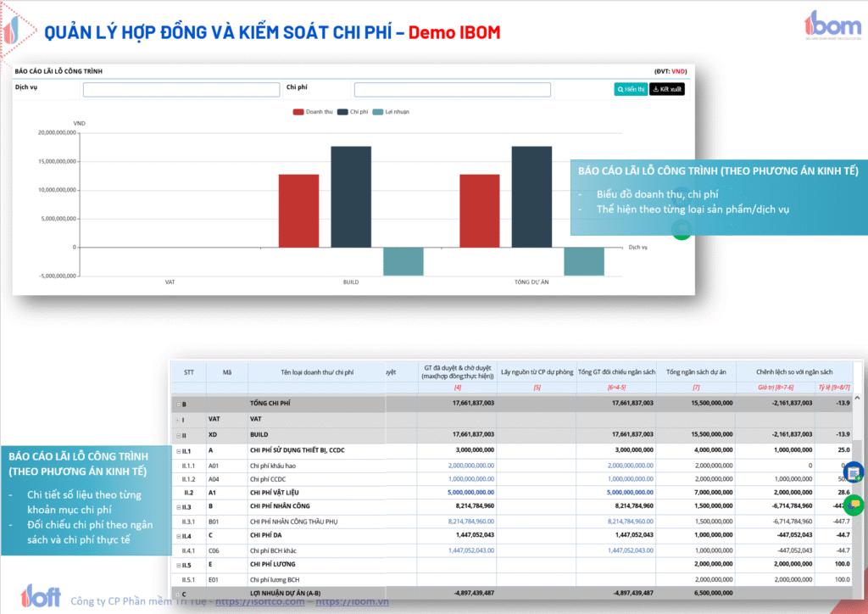Viewport: 868px width, 614px height.
Task: Toggle Lợi nhuận teal legend swatch
Action: pos(378,112)
